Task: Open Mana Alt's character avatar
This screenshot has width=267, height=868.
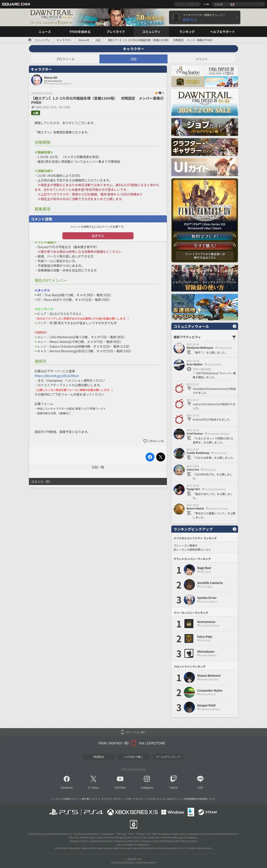Action: pos(36,80)
